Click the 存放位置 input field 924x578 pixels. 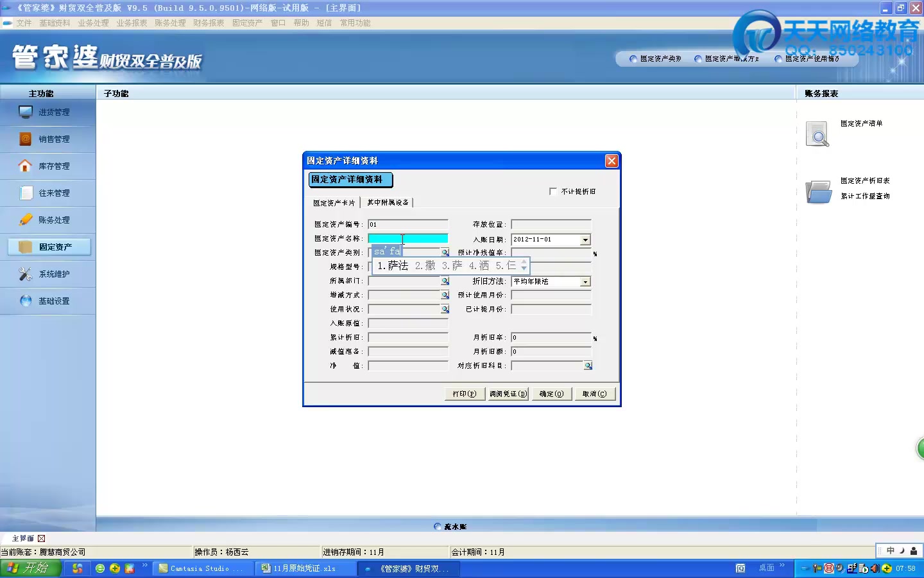pyautogui.click(x=551, y=225)
